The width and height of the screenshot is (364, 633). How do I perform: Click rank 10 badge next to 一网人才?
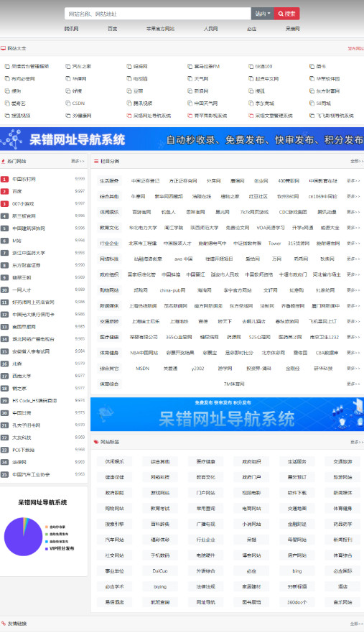(4, 290)
